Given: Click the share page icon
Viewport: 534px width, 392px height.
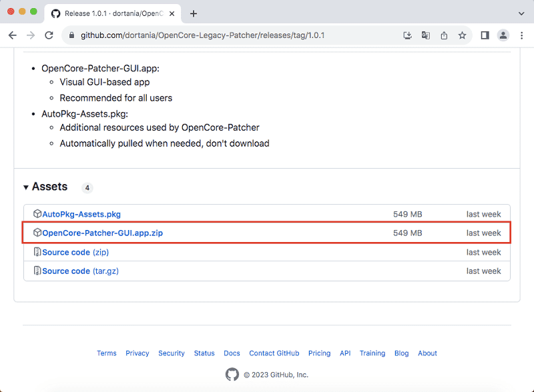Looking at the screenshot, I should [x=444, y=35].
